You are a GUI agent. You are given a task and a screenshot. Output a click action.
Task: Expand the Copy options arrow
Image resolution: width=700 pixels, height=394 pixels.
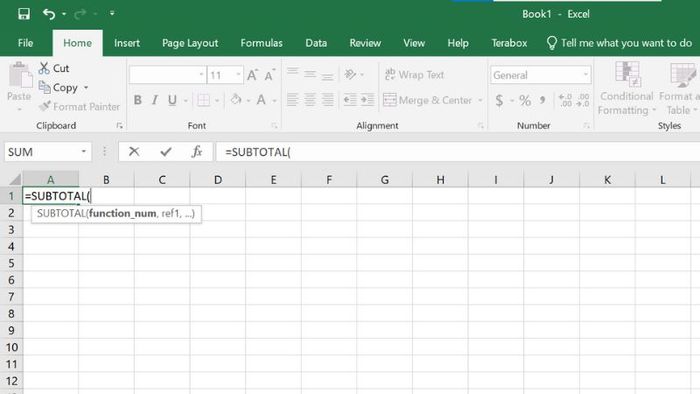coord(86,87)
